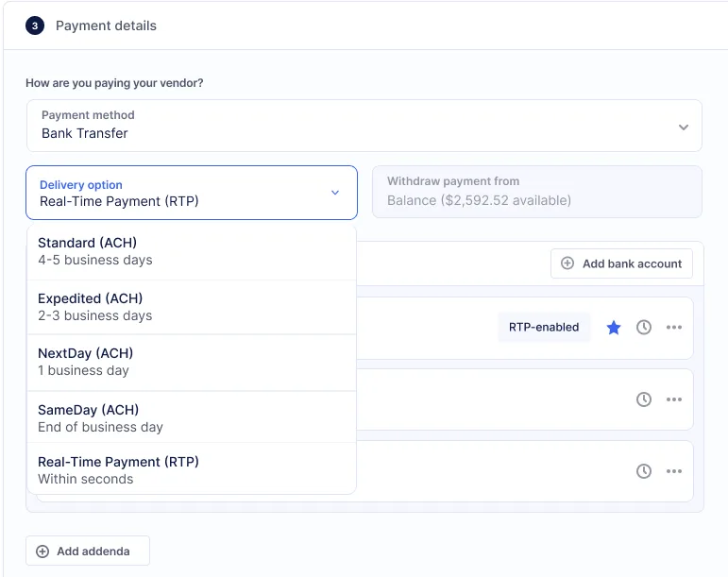Click the step 3 number badge

pyautogui.click(x=35, y=25)
